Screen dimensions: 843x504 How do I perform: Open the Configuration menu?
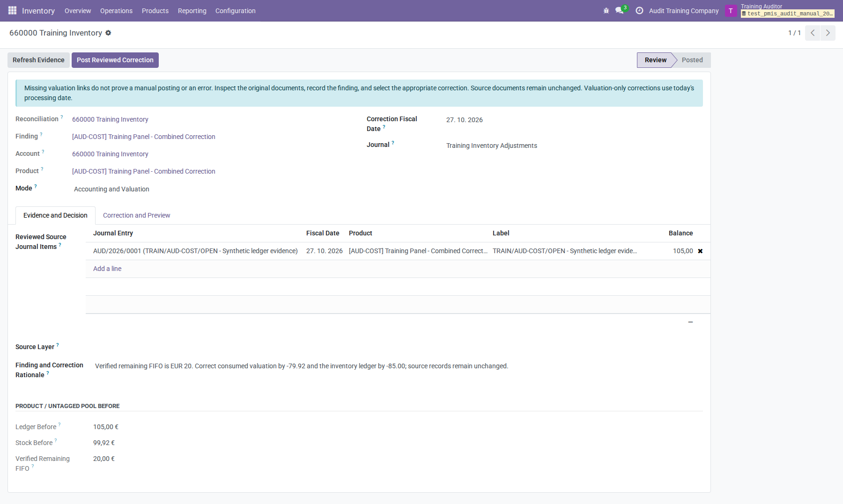coord(236,10)
